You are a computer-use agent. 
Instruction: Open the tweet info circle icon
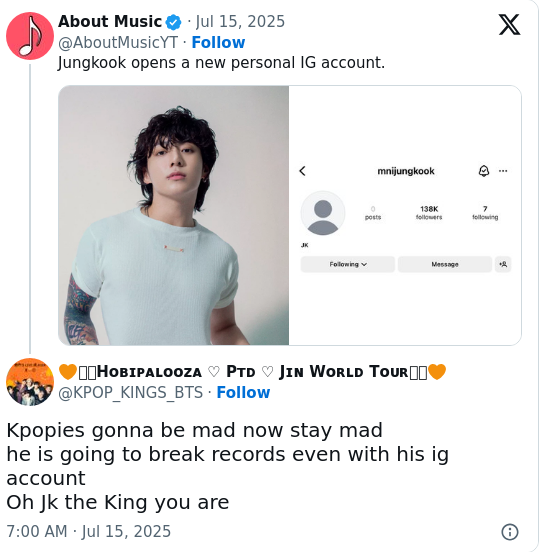[509, 532]
